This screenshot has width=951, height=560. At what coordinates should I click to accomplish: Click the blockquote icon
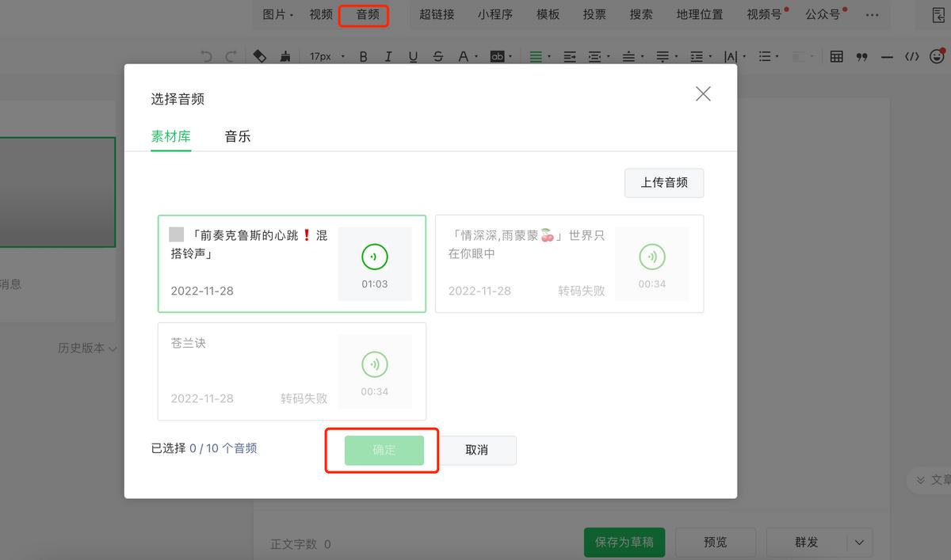tap(861, 55)
